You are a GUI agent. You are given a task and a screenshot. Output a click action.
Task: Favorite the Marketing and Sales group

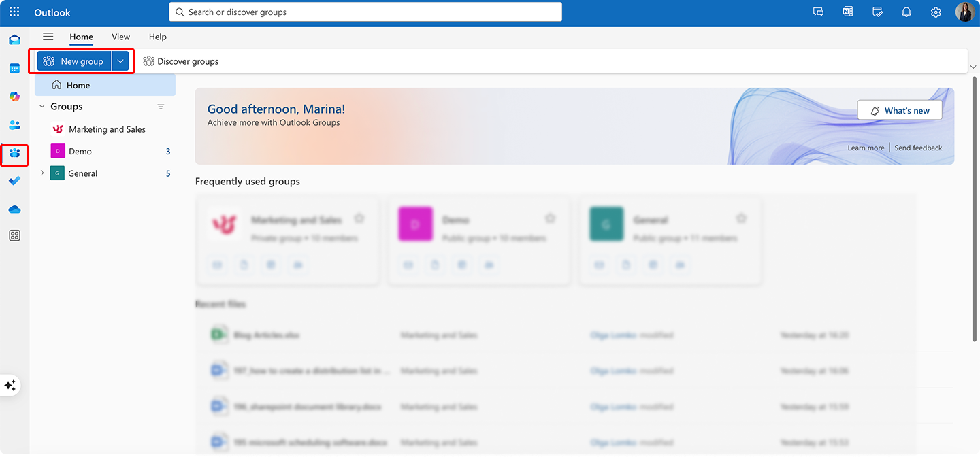coord(359,218)
